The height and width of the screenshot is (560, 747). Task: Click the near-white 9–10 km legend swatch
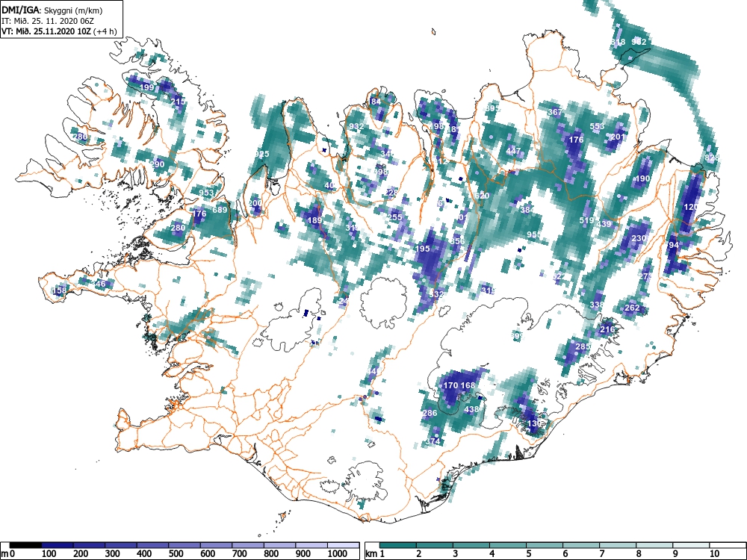691,545
